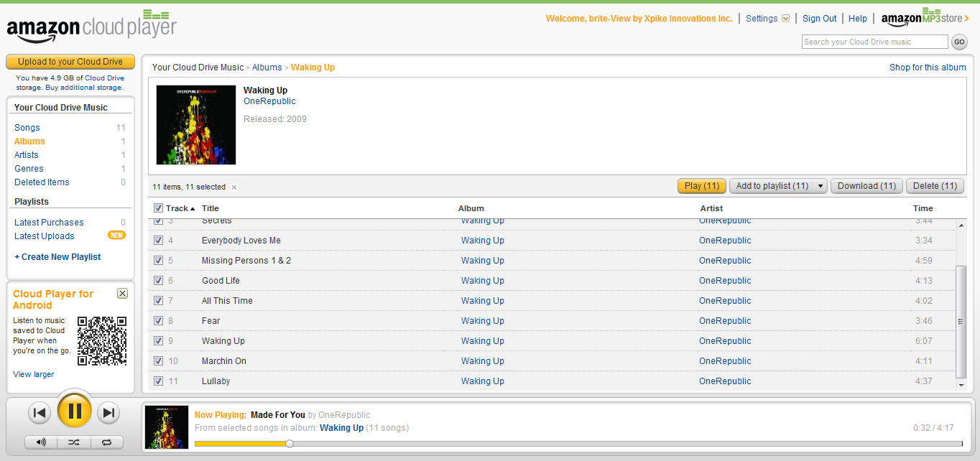The height and width of the screenshot is (461, 980).
Task: Play the 11 selected songs
Action: point(702,186)
